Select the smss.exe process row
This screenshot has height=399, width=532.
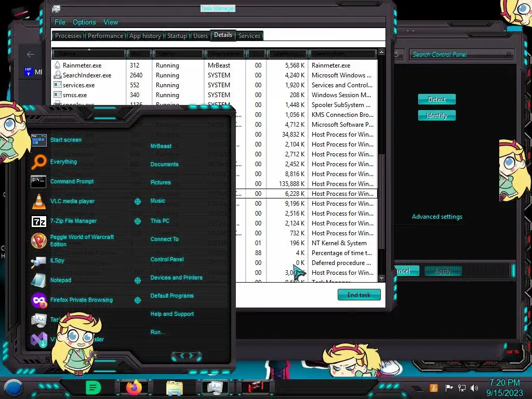[215, 95]
